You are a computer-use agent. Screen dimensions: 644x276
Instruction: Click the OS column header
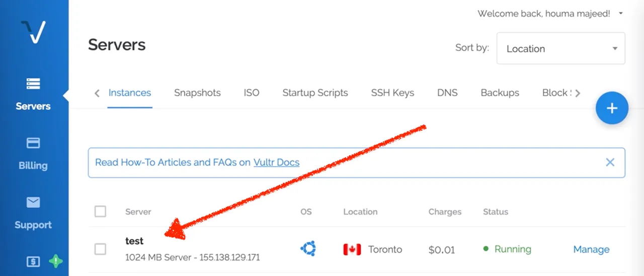[x=306, y=212]
